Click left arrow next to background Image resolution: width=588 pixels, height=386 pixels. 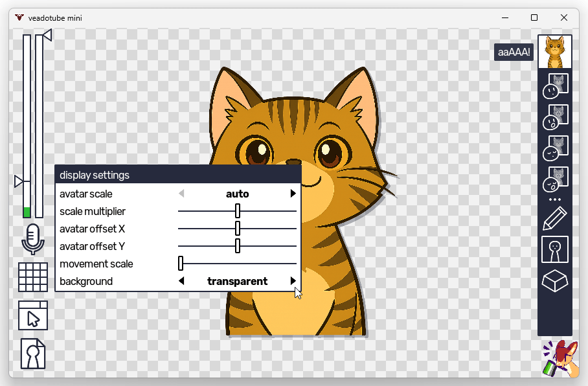click(181, 281)
